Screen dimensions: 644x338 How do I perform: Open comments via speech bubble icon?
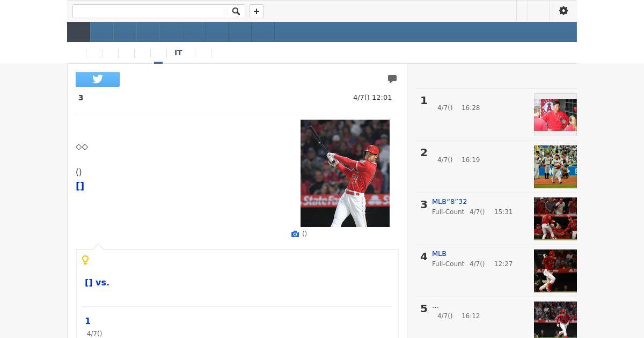pyautogui.click(x=392, y=79)
